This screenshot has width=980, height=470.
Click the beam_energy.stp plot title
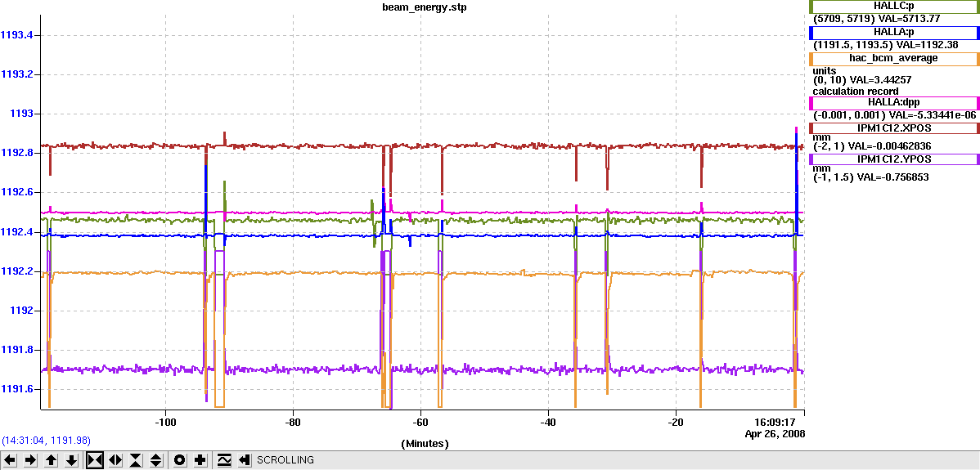tap(425, 7)
